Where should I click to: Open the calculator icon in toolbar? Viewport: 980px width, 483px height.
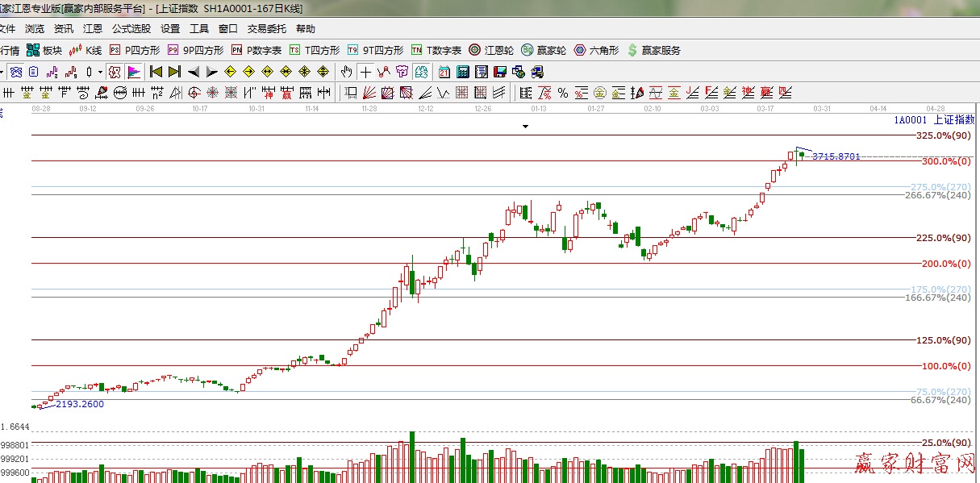(463, 72)
